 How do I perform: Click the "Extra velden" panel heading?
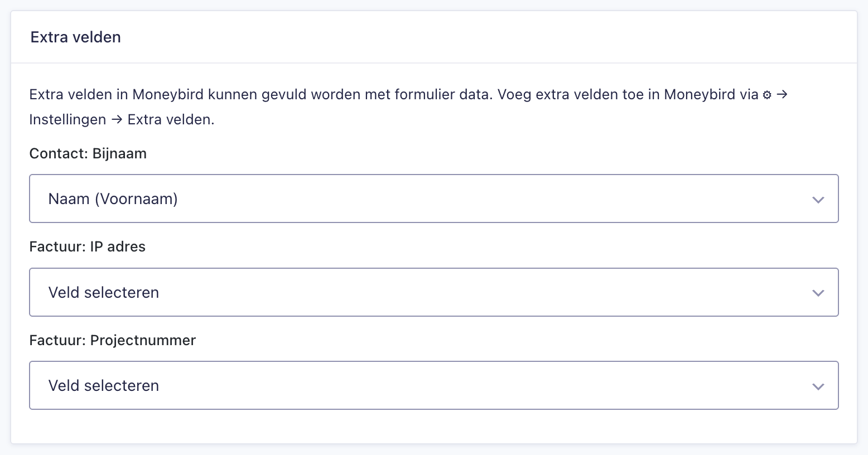(76, 37)
